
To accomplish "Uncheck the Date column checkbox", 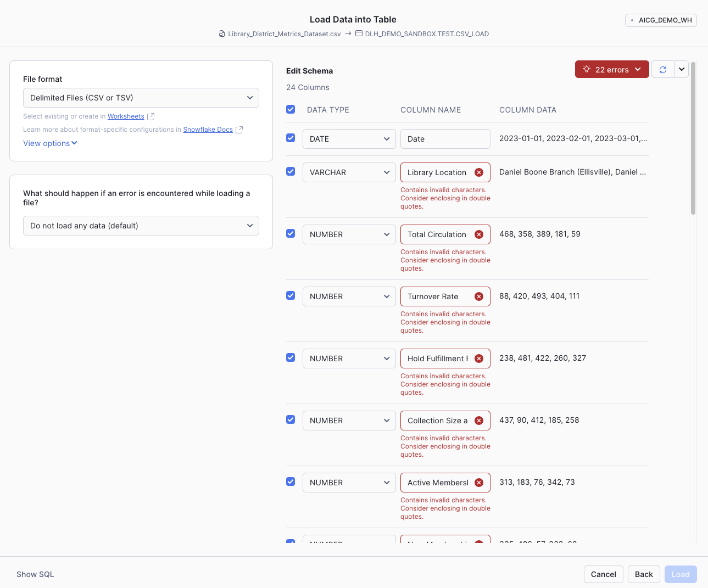I will pyautogui.click(x=291, y=138).
